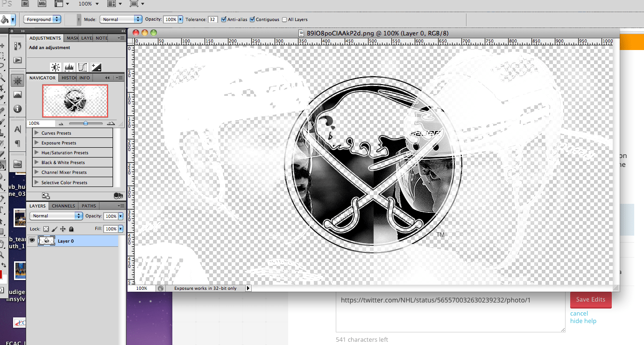This screenshot has width=644, height=345.
Task: Switch to the Paths tab
Action: [x=89, y=206]
